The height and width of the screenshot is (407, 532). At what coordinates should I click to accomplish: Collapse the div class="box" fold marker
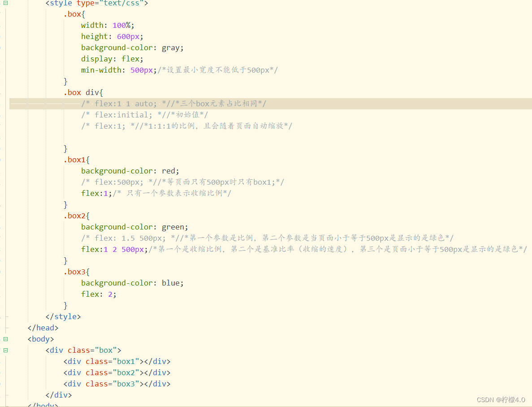pos(5,350)
